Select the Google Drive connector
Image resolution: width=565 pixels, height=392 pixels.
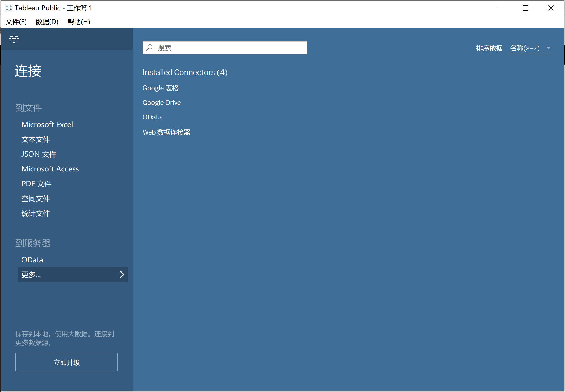162,102
